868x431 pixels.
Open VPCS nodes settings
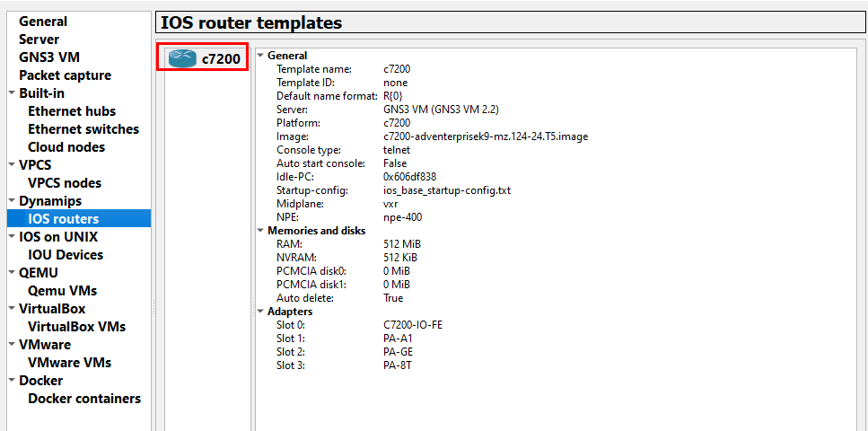[x=65, y=183]
